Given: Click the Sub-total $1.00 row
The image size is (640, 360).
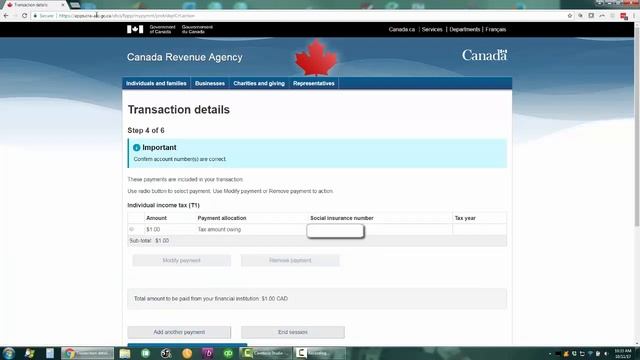Looking at the screenshot, I should pos(317,241).
